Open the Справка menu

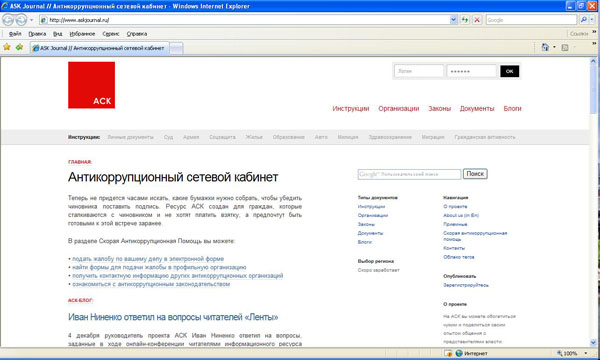pyautogui.click(x=137, y=34)
